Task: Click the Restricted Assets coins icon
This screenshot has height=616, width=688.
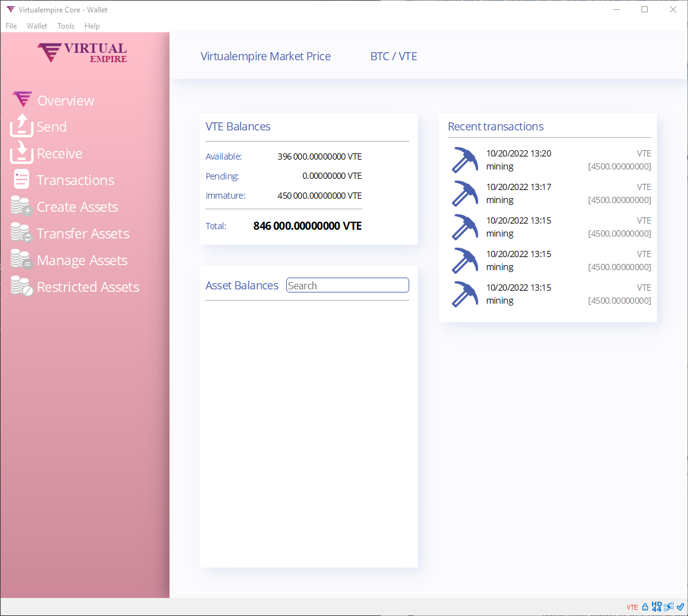Action: pyautogui.click(x=21, y=286)
